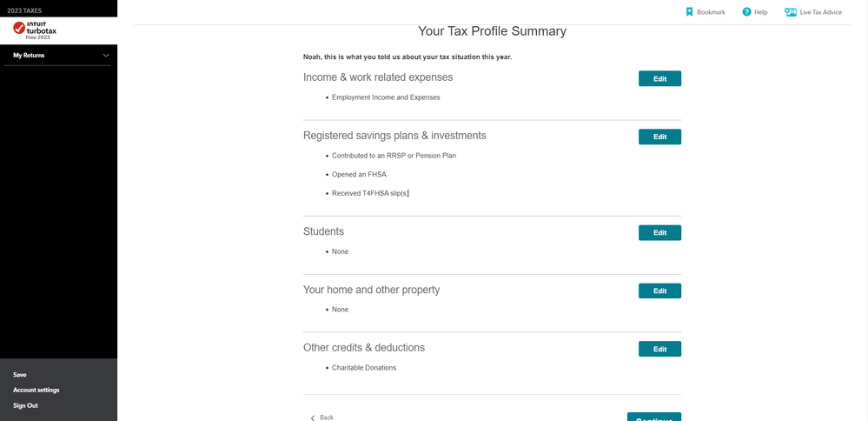
Task: Click the Help question mark icon
Action: click(746, 11)
